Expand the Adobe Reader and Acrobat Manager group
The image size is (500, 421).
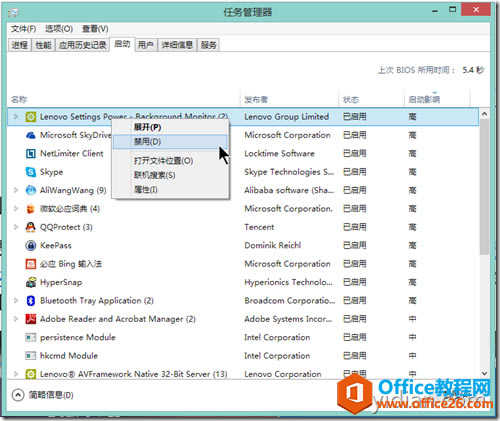click(16, 319)
